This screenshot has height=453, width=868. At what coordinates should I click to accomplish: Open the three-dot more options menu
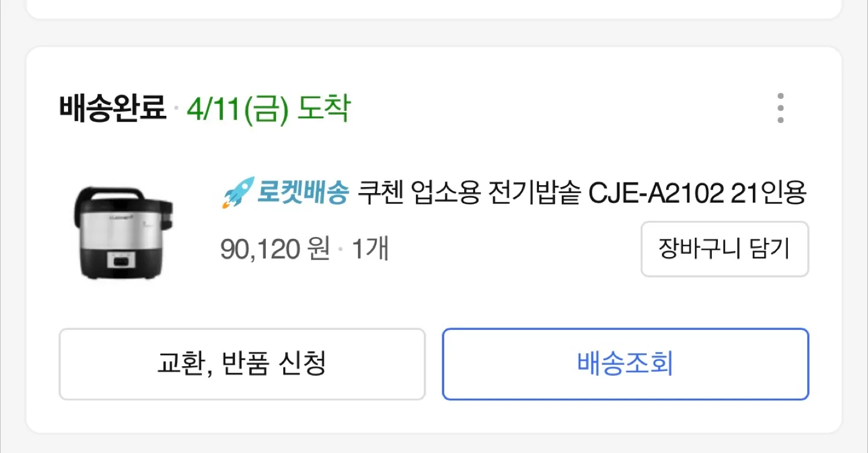coord(781,109)
